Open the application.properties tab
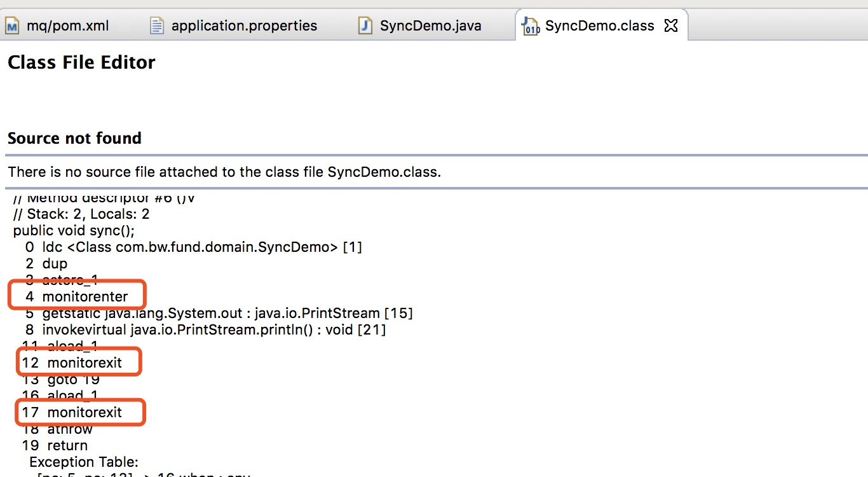The height and width of the screenshot is (477, 868). [x=244, y=25]
